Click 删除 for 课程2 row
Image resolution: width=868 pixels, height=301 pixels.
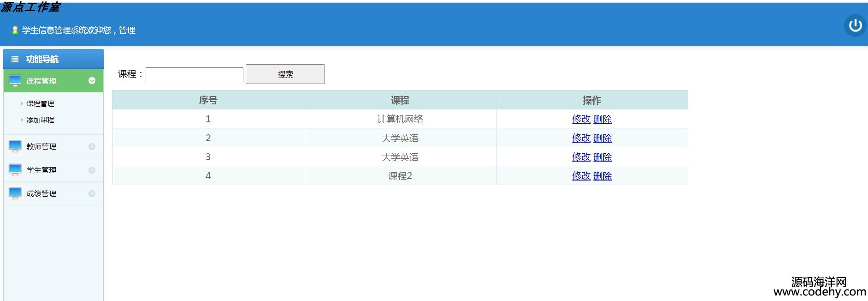602,176
